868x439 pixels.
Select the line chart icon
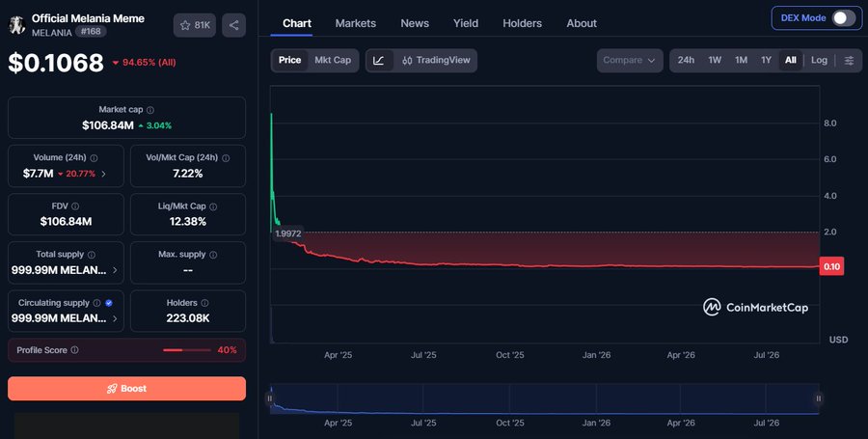click(x=379, y=61)
